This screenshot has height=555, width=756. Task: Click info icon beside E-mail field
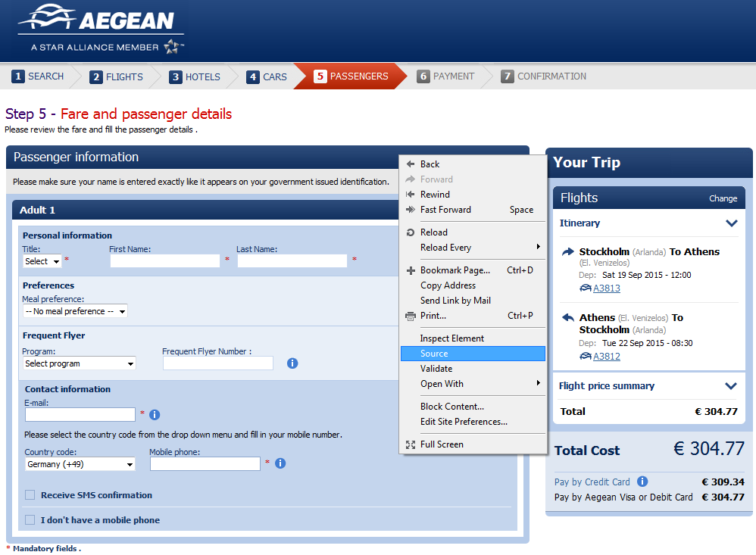tap(155, 415)
